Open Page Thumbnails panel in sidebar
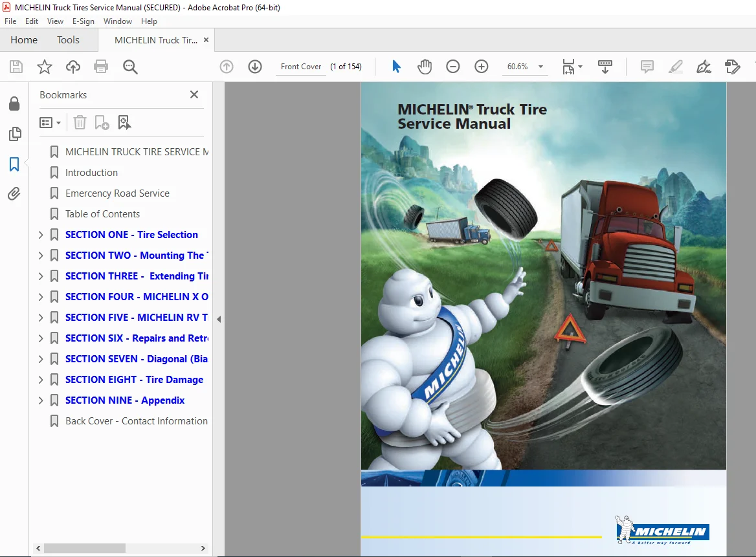 click(x=15, y=134)
